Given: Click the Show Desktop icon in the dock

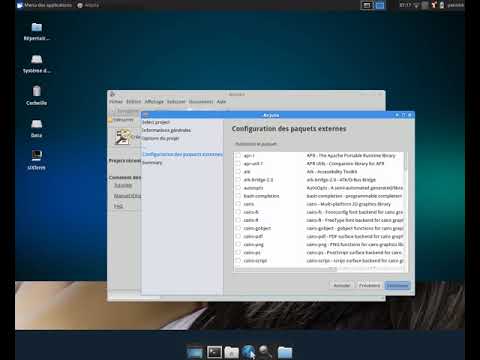Looking at the screenshot, I should 195,352.
